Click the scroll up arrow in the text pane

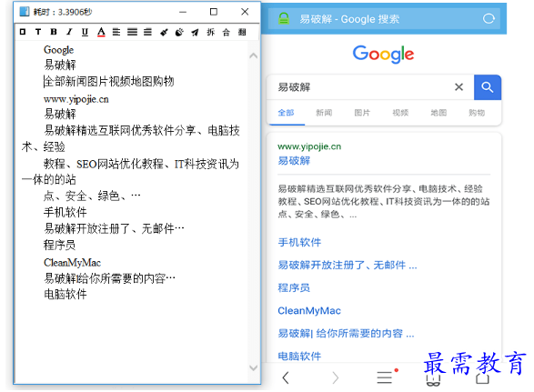[254, 55]
